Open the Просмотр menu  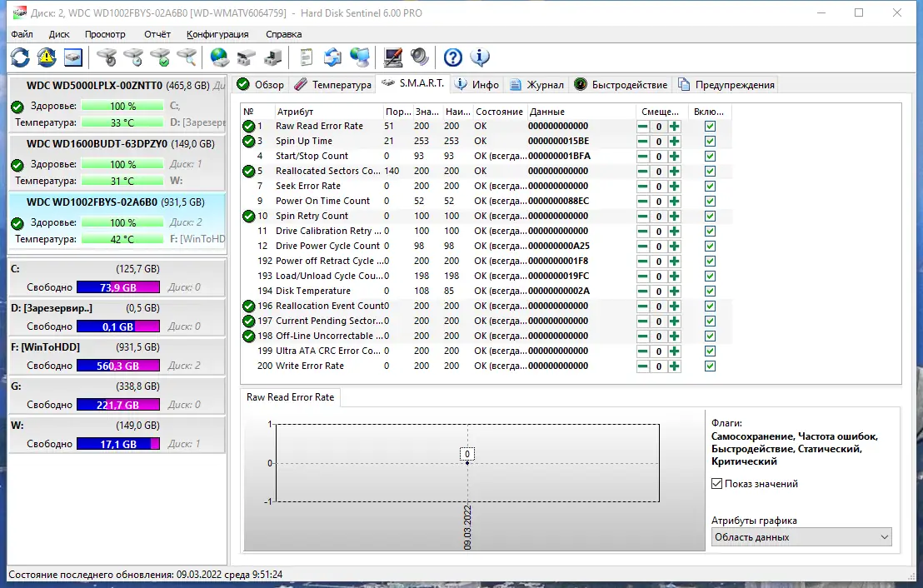click(x=105, y=34)
